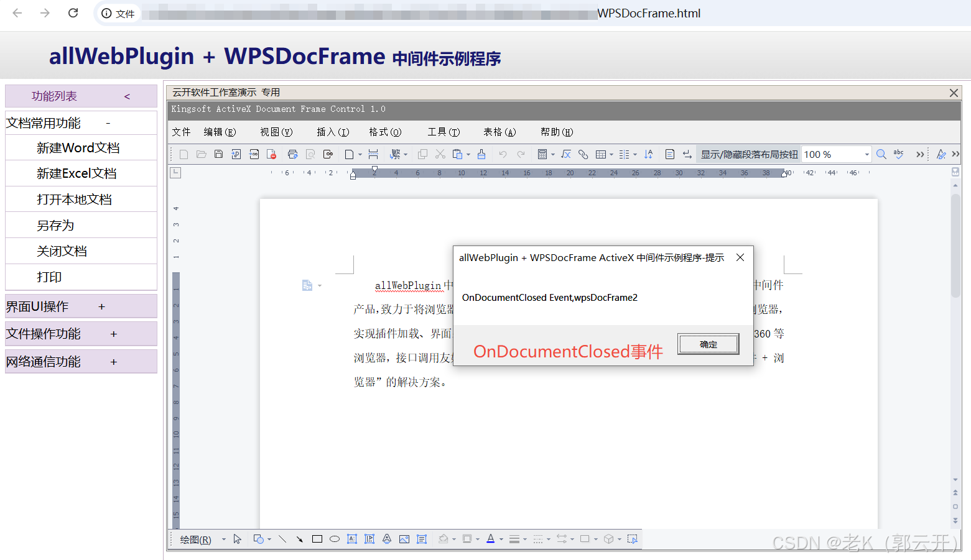Viewport: 971px width, 560px height.
Task: Click the browser reload button
Action: [x=73, y=13]
